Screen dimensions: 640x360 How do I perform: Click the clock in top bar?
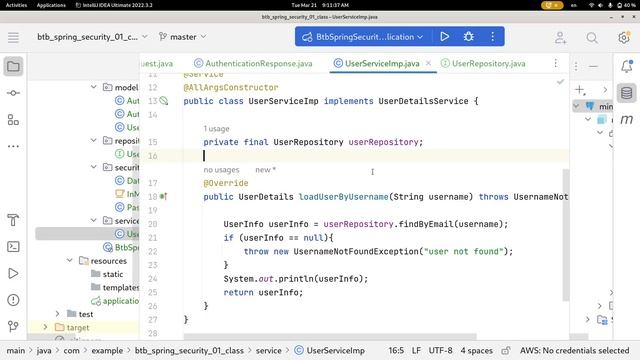[x=320, y=5]
